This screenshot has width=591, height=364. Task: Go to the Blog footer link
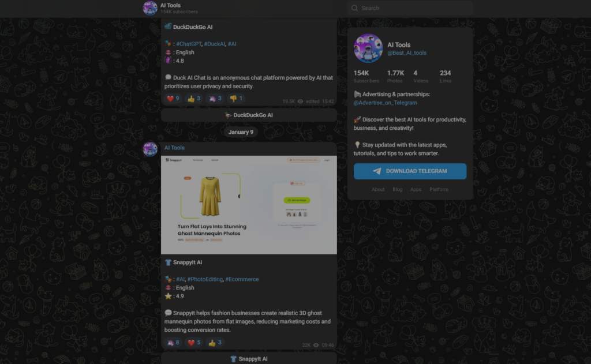397,190
